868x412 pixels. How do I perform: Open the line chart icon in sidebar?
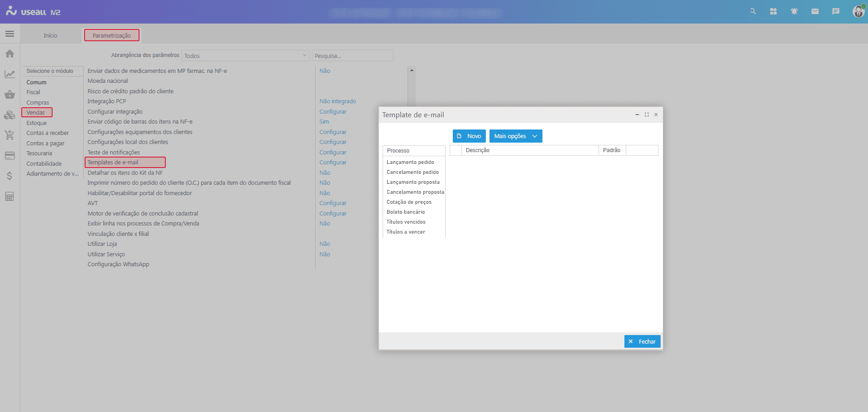(x=10, y=74)
